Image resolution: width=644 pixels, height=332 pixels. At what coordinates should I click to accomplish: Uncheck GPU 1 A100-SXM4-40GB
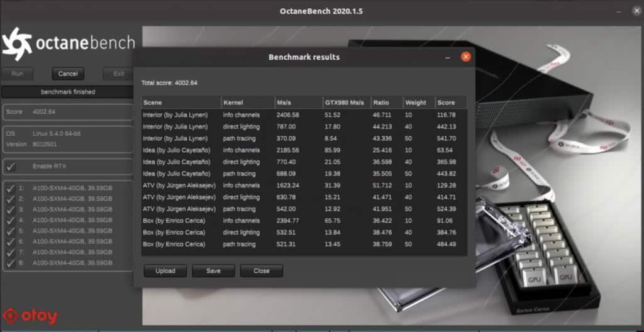11,188
